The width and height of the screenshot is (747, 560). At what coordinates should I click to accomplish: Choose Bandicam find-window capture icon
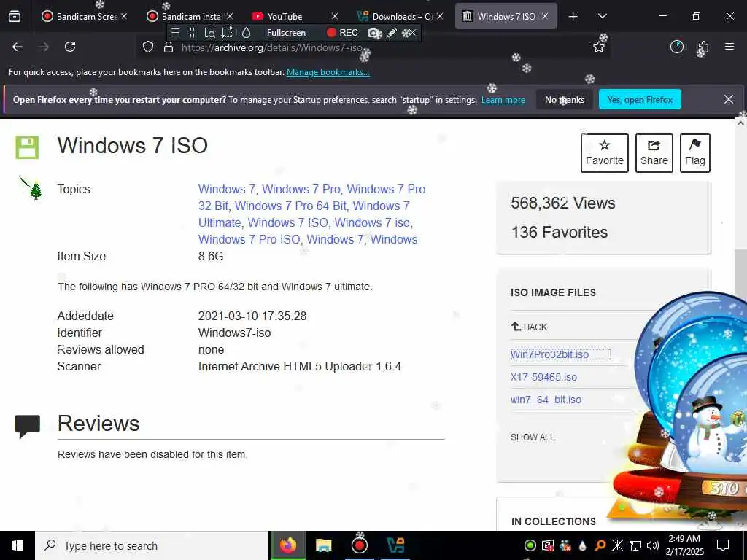[209, 32]
